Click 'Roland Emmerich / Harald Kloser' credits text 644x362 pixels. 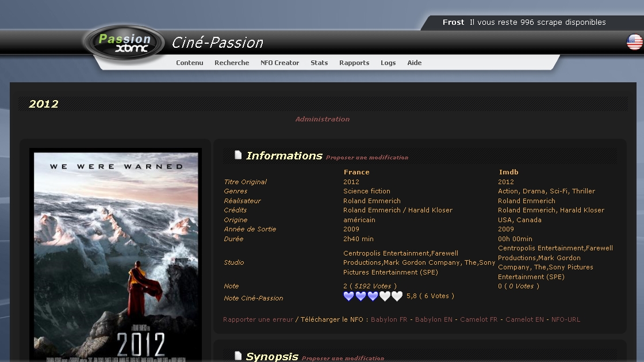(x=397, y=210)
